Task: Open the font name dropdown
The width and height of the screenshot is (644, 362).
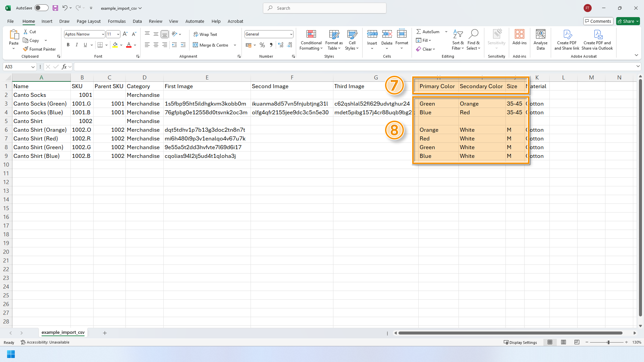Action: (103, 34)
